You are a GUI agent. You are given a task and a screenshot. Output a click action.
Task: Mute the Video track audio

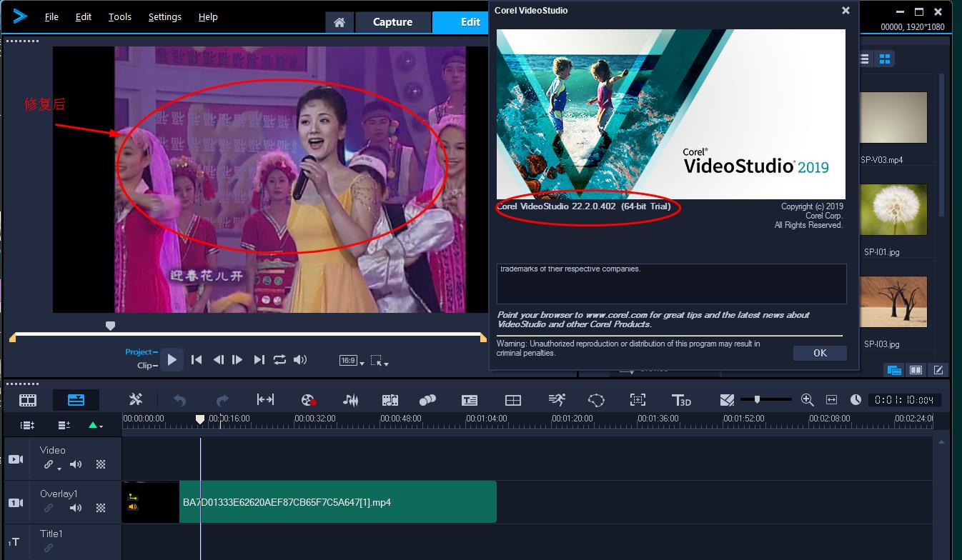(75, 465)
